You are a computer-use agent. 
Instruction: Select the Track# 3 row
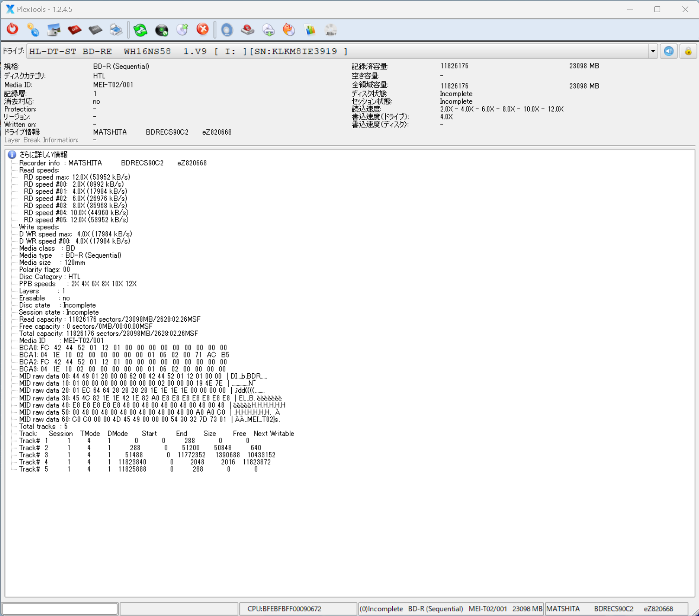[147, 455]
